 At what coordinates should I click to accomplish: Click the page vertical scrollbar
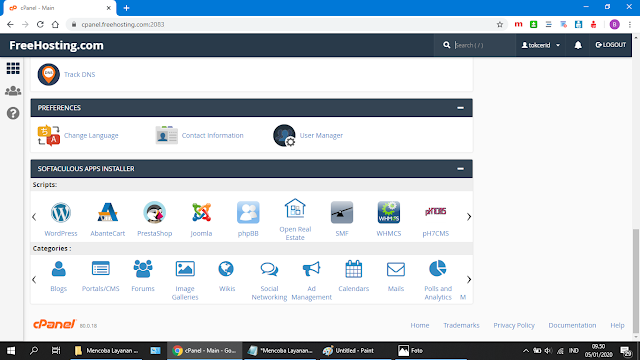[636, 281]
